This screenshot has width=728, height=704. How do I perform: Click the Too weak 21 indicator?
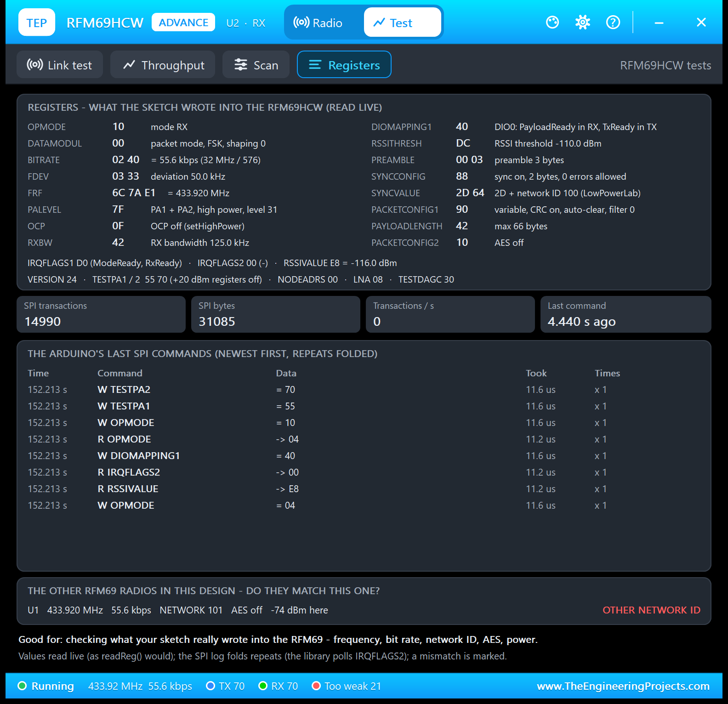click(347, 686)
